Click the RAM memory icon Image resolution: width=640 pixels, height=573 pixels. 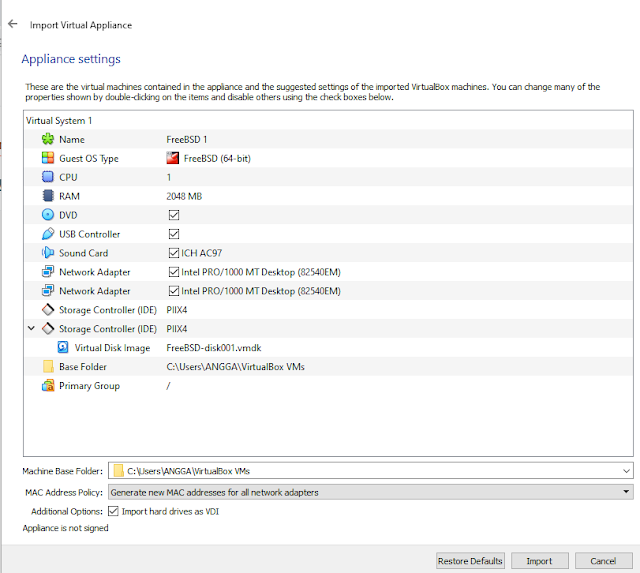(48, 196)
